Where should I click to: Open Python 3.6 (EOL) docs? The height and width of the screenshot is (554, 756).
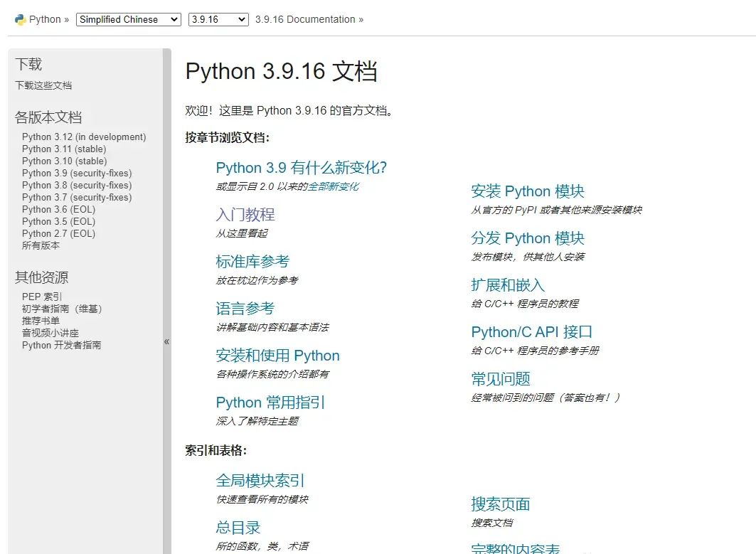point(58,209)
